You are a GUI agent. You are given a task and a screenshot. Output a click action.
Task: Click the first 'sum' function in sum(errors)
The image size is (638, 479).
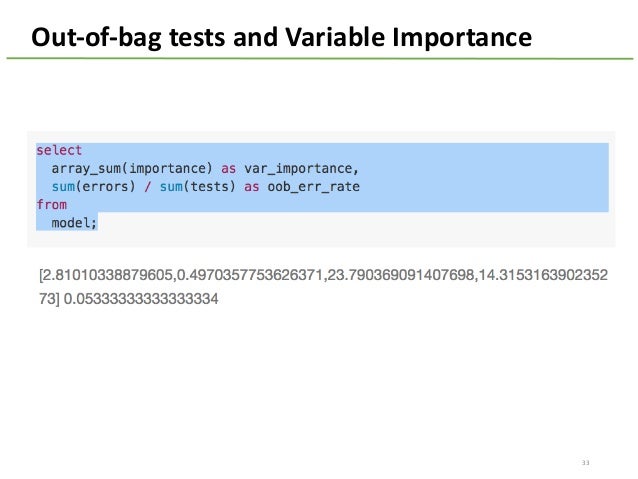click(63, 187)
